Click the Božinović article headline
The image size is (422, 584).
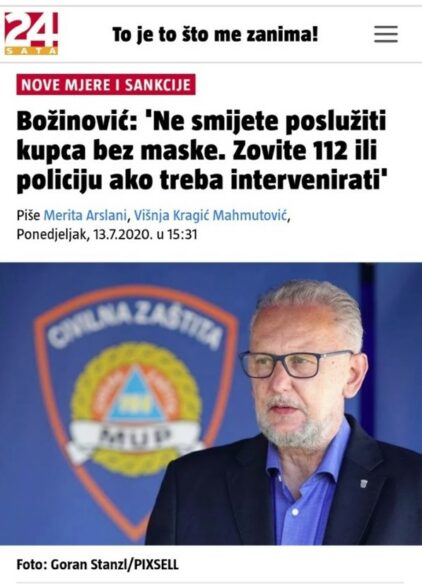202,151
